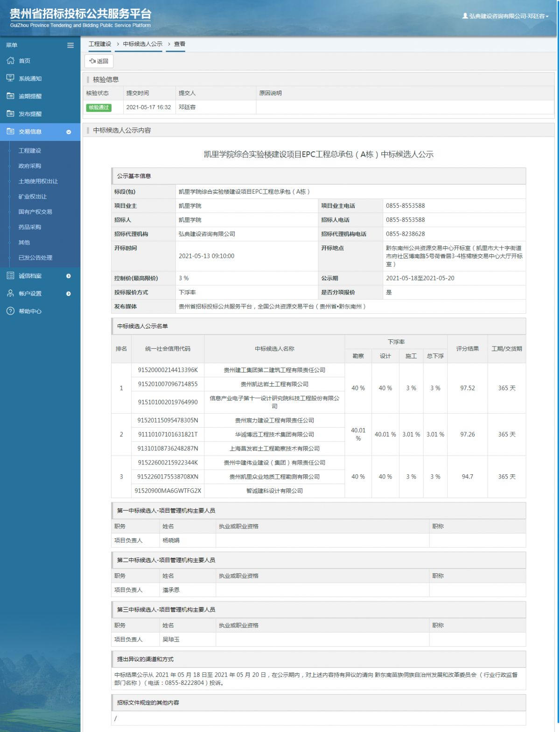Click the user avatar icon in header
The width and height of the screenshot is (560, 732).
click(465, 16)
